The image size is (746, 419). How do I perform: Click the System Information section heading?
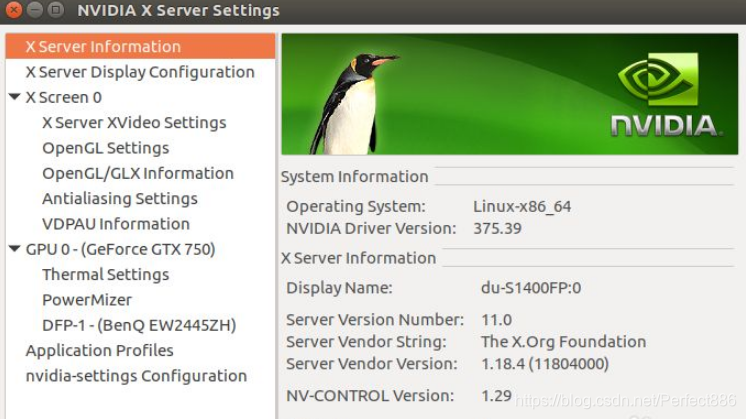(354, 176)
